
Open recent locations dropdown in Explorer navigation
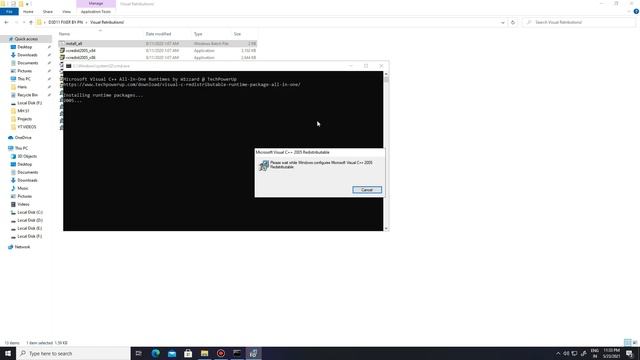24,22
